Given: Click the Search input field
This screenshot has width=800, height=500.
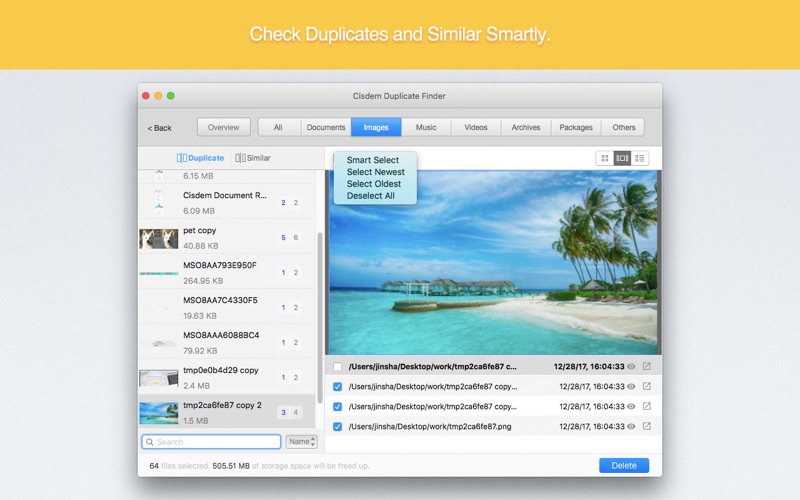Looking at the screenshot, I should pyautogui.click(x=212, y=441).
